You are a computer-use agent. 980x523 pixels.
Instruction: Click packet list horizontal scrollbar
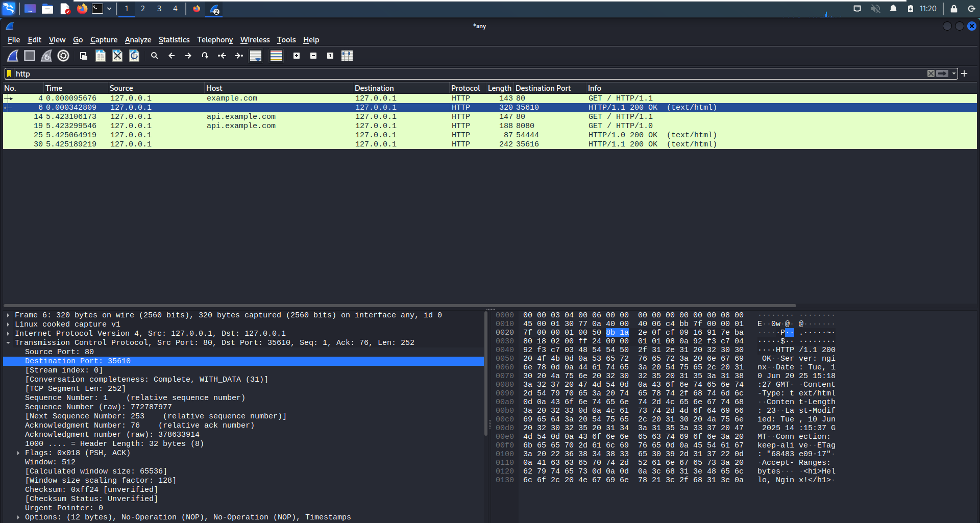point(400,306)
